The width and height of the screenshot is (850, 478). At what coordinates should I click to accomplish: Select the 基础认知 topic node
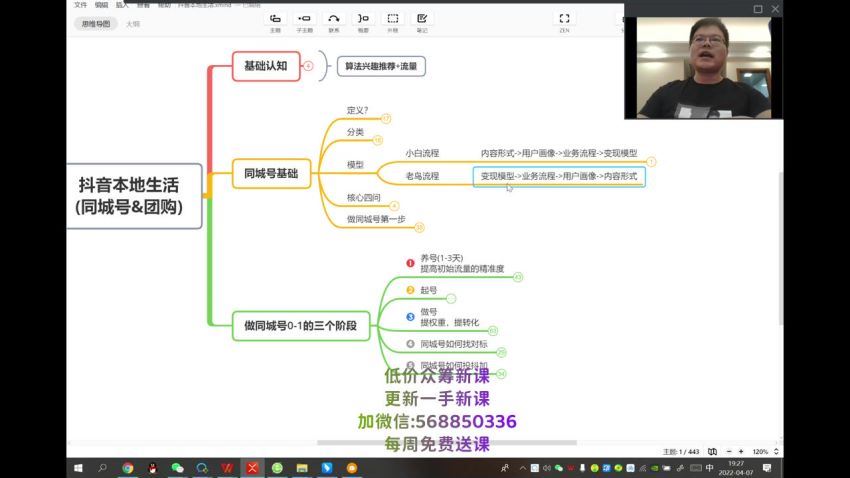point(266,66)
